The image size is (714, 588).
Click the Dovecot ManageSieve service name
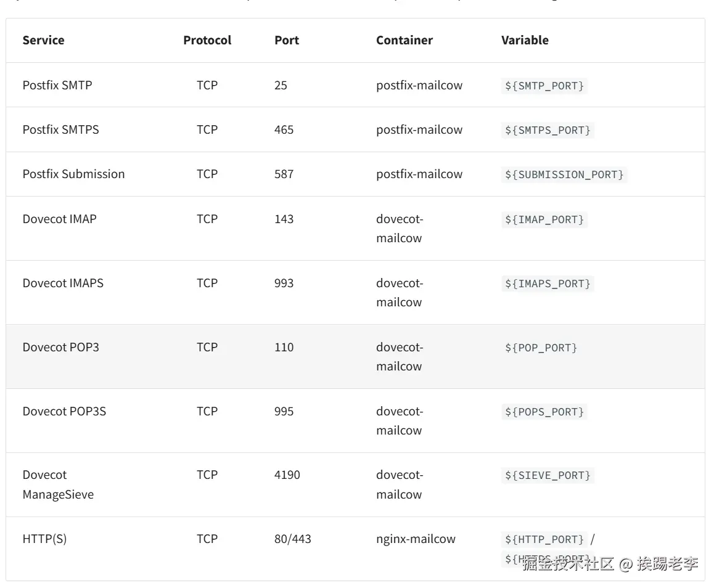pyautogui.click(x=58, y=484)
